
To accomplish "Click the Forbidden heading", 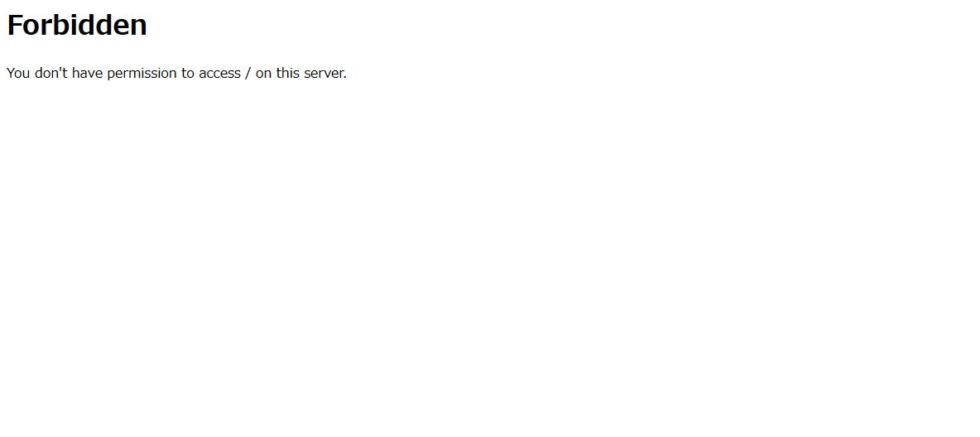I will (x=77, y=26).
